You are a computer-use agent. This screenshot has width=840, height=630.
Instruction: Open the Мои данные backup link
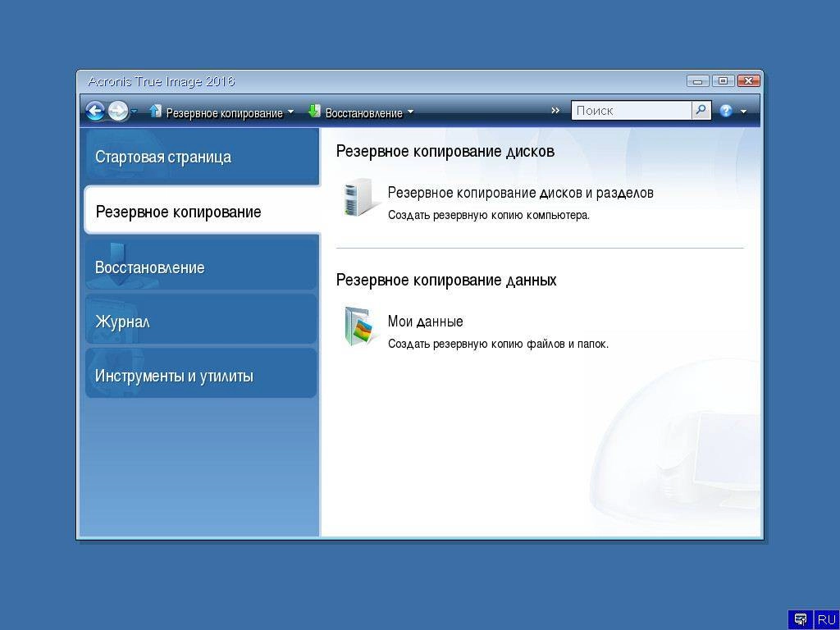click(x=426, y=321)
